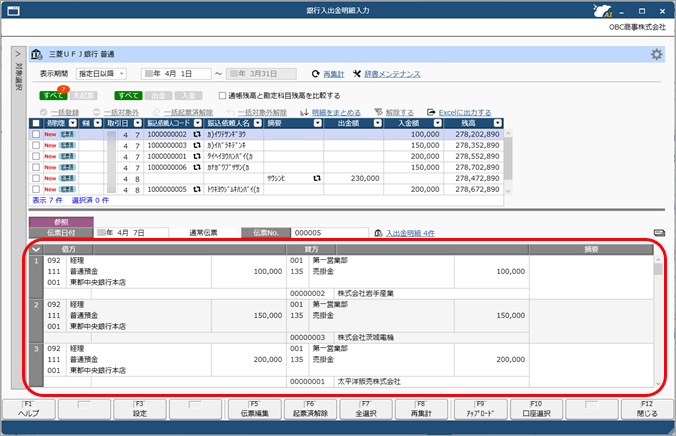Image resolution: width=676 pixels, height=436 pixels.
Task: Click the swap icon beside code 1000000005
Action: pos(197,189)
